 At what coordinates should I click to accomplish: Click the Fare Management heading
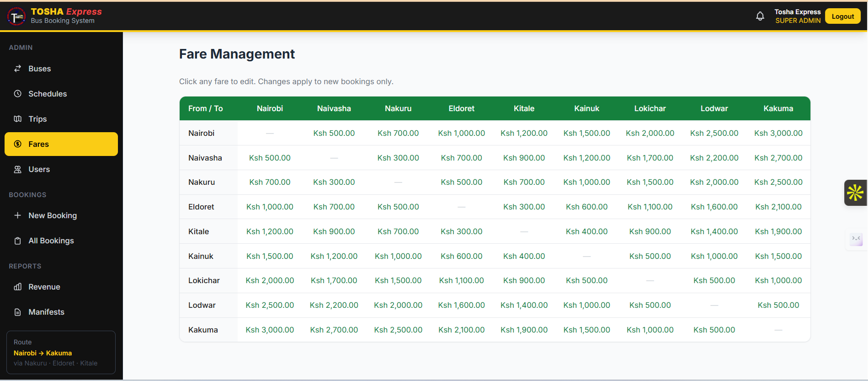pyautogui.click(x=237, y=54)
